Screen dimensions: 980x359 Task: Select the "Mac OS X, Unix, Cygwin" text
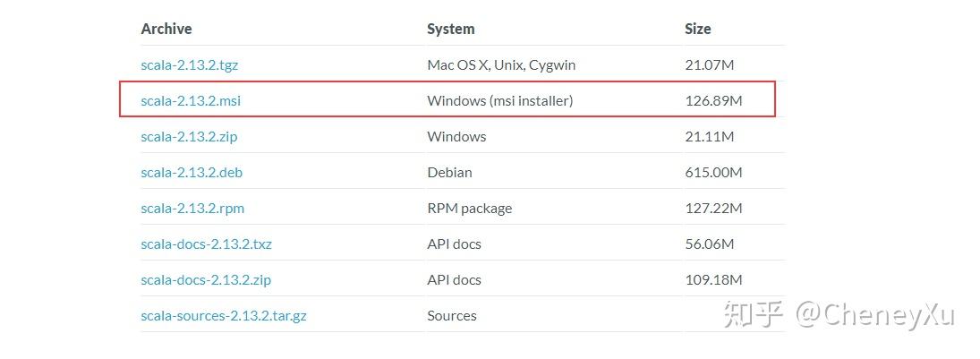tap(501, 65)
